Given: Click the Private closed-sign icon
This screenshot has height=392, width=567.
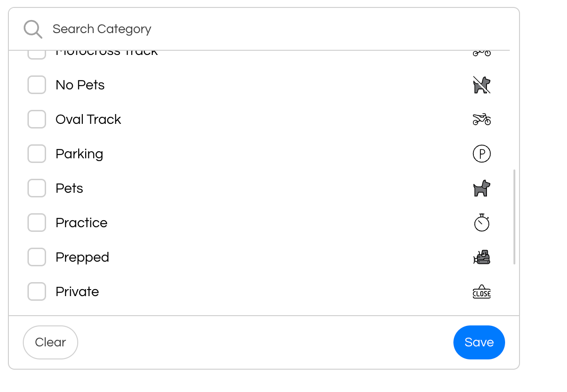Looking at the screenshot, I should [481, 291].
